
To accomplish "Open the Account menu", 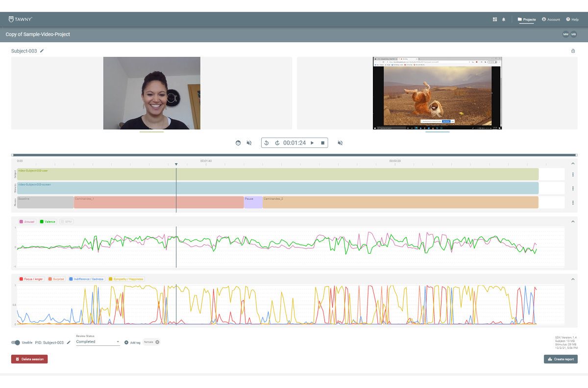I will click(551, 20).
